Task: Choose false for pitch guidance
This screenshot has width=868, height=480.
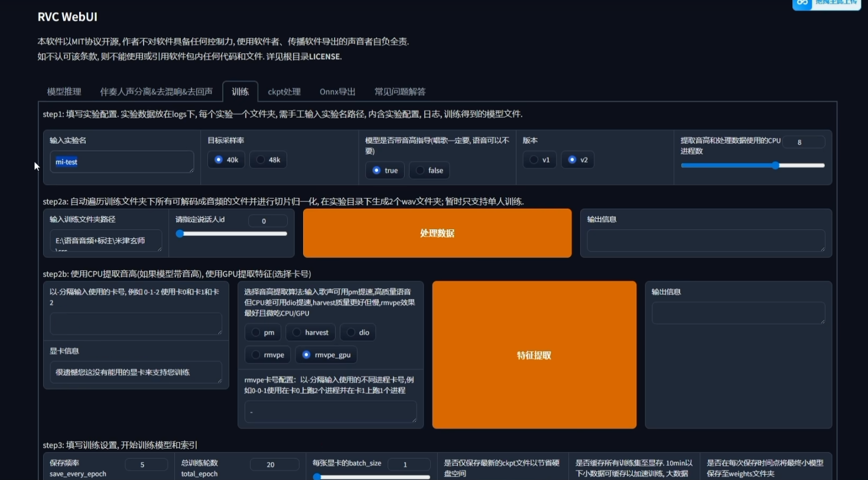Action: (429, 170)
